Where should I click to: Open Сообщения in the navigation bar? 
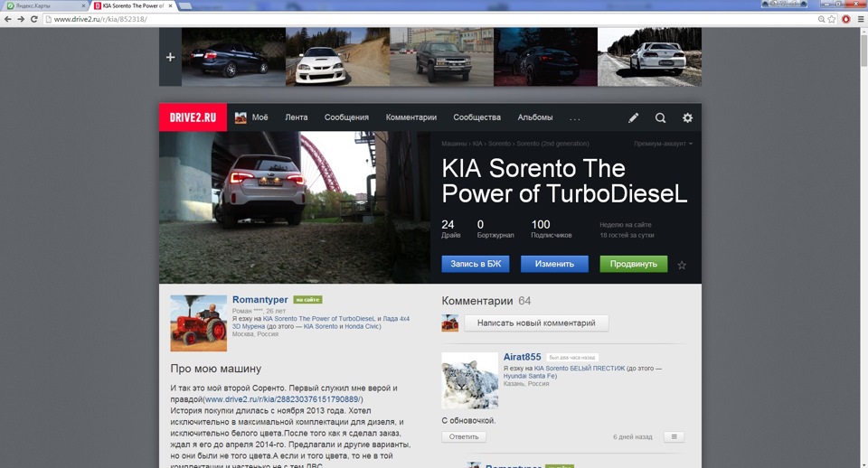346,117
